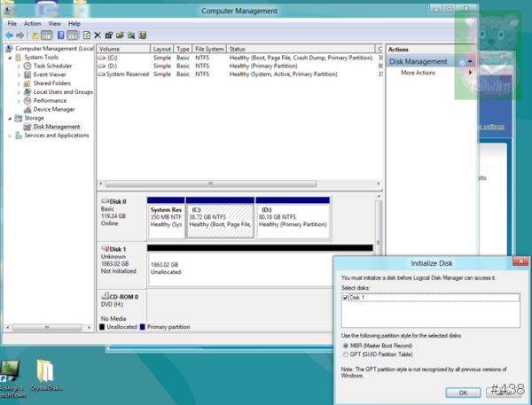Expand the Shared Folders node
The image size is (532, 405).
tap(18, 83)
